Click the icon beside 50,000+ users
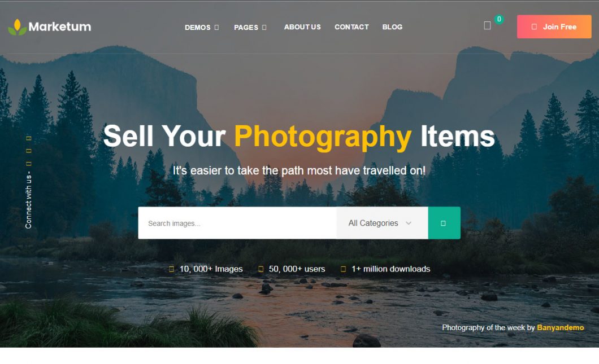 point(261,269)
